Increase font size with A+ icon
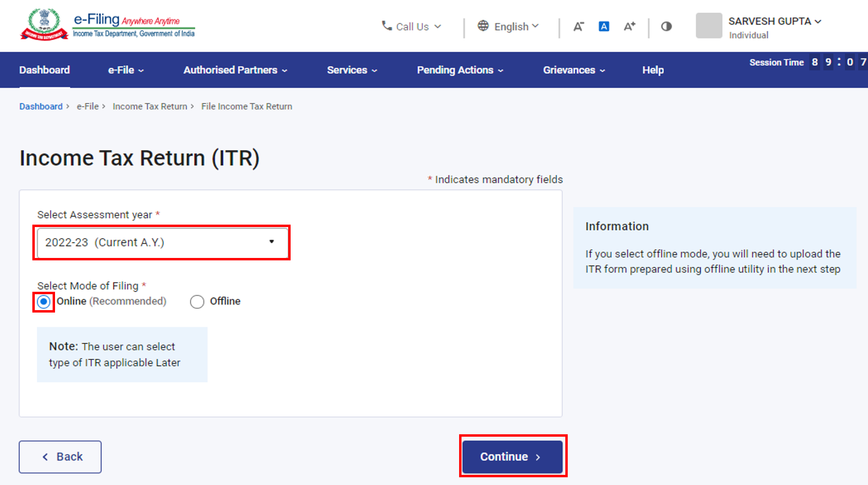 coord(630,27)
